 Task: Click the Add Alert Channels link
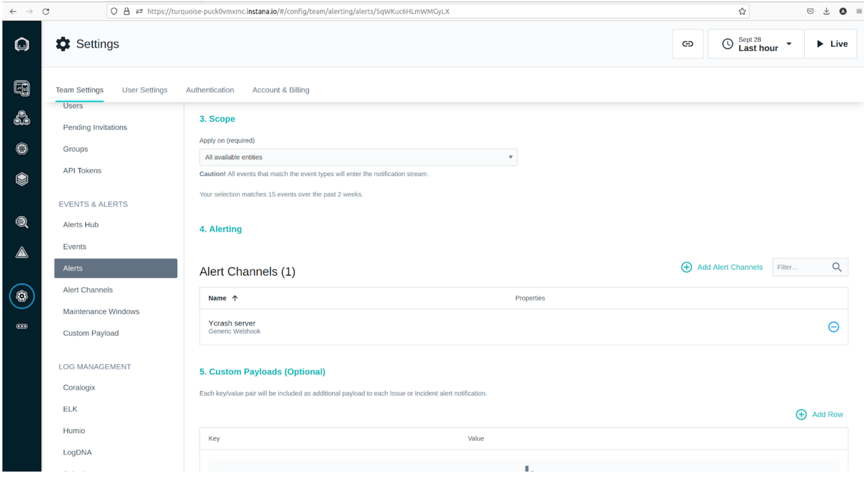[730, 267]
